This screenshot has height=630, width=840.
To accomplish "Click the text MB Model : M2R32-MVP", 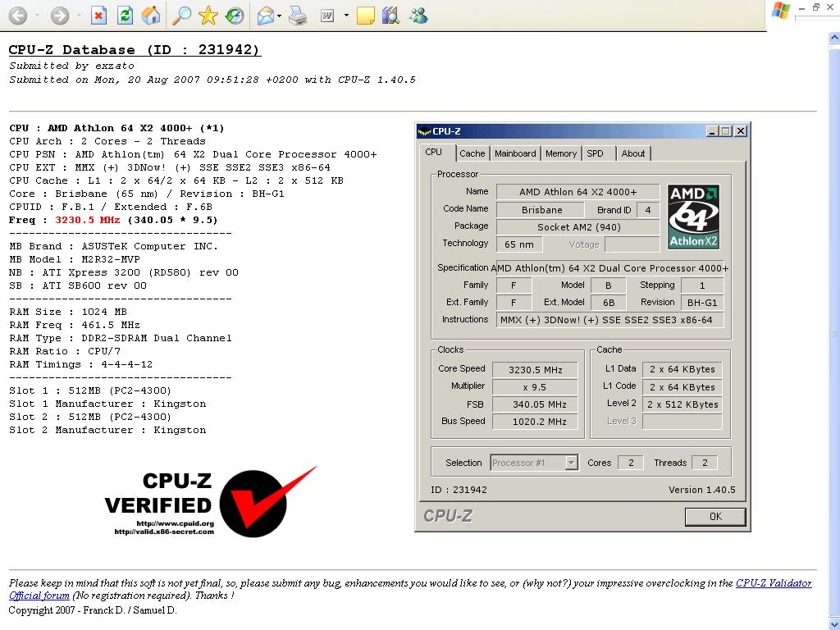I will [75, 259].
